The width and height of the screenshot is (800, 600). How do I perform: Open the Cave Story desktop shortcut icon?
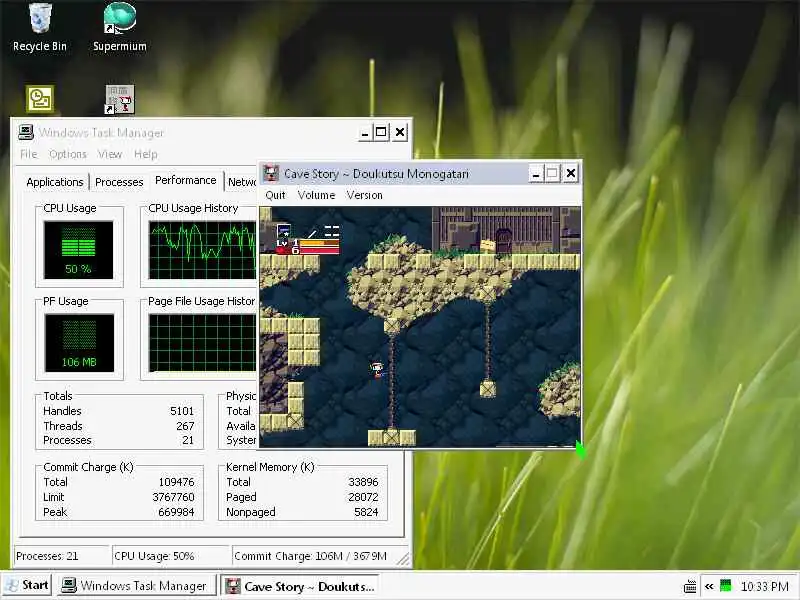click(x=119, y=99)
